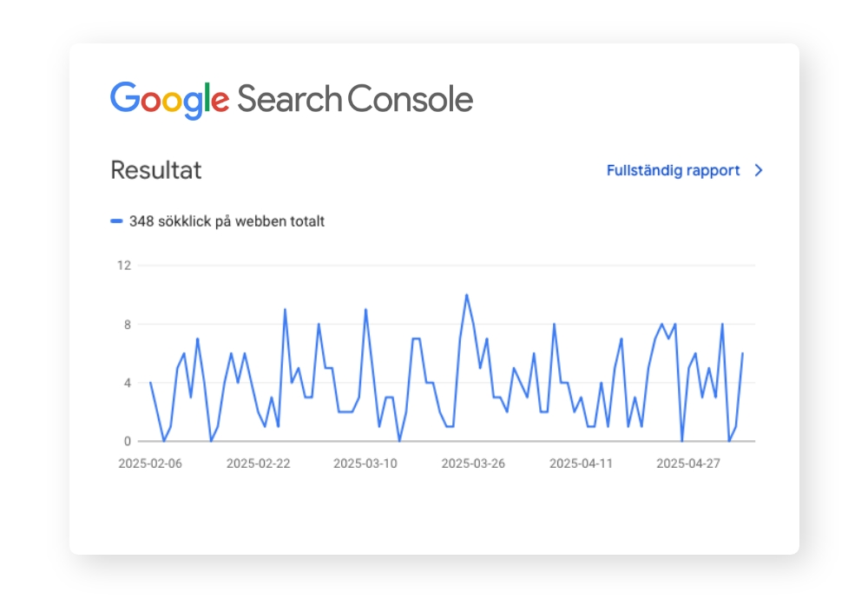The height and width of the screenshot is (612, 868).
Task: Select the 2025-03-10 date label
Action: (x=365, y=464)
